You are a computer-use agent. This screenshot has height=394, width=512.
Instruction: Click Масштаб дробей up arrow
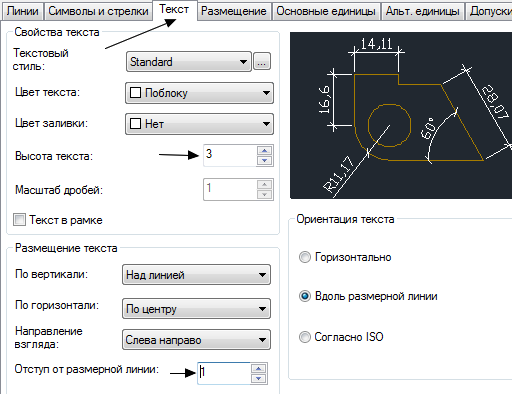265,184
